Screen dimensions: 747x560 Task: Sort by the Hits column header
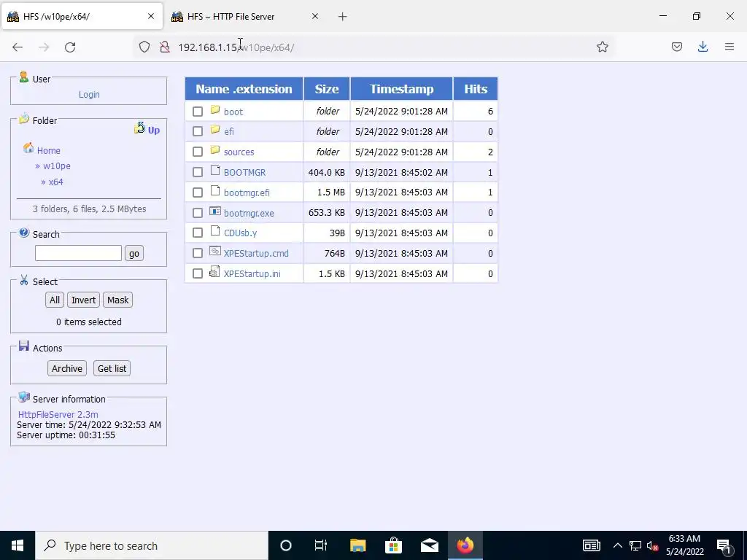pyautogui.click(x=476, y=89)
